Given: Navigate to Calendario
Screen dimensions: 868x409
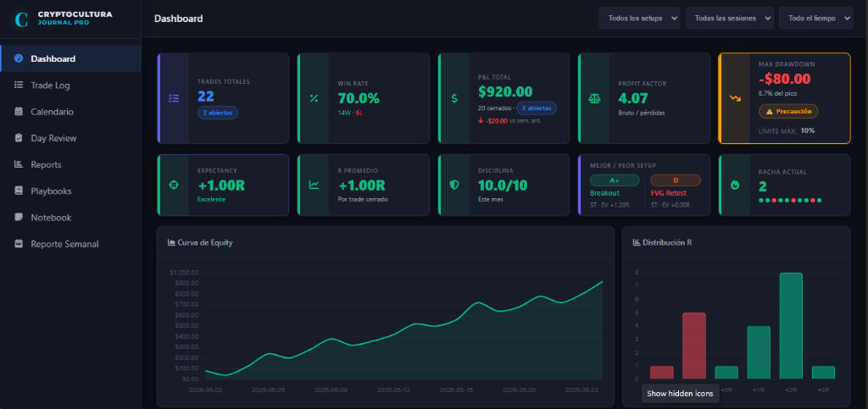Looking at the screenshot, I should click(70, 112).
